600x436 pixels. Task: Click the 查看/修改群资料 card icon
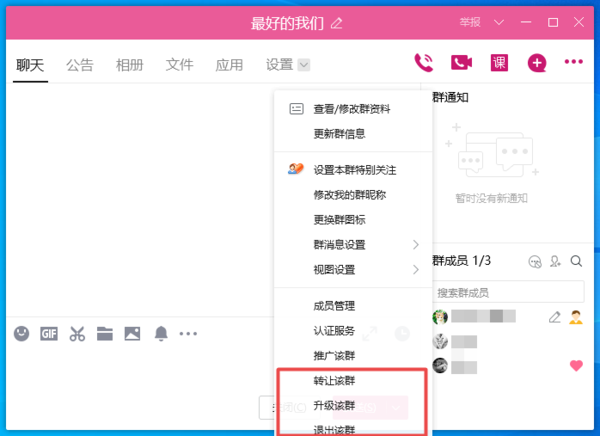pos(296,109)
